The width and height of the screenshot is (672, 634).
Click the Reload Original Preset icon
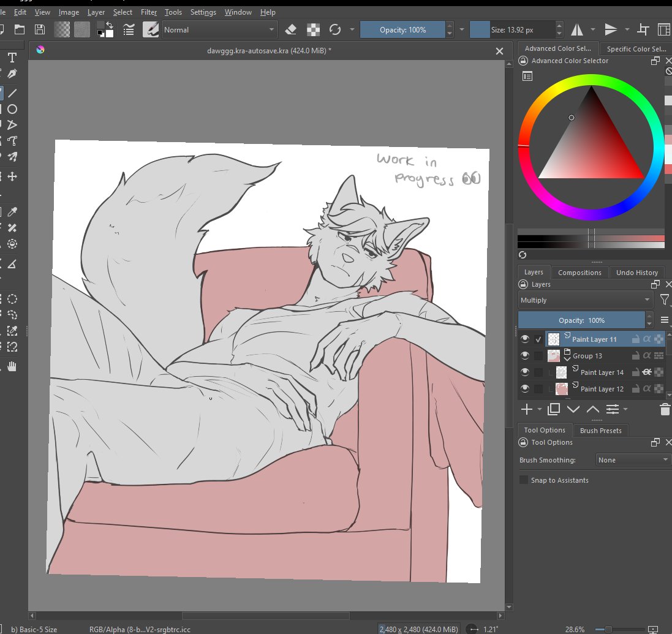tap(334, 29)
